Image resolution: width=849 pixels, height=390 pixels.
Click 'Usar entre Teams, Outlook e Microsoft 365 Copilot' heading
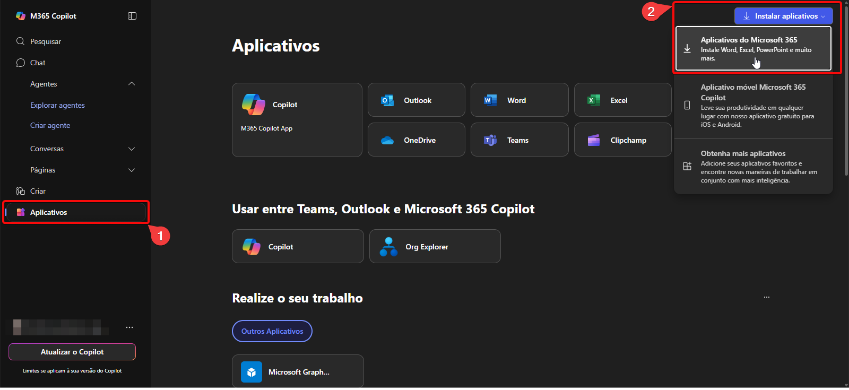point(383,209)
